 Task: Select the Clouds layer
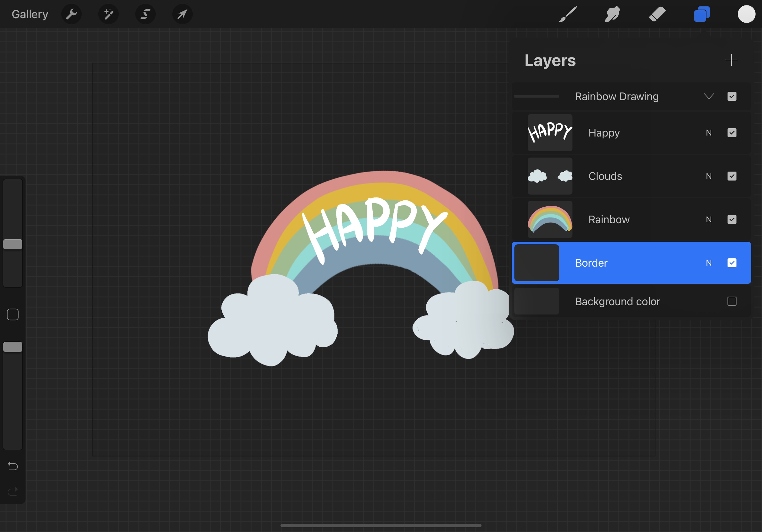pos(631,176)
